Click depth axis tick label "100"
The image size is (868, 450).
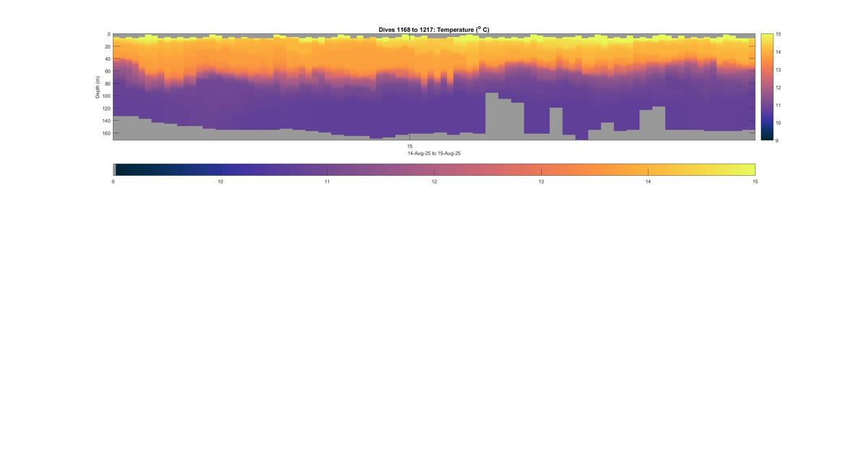point(106,95)
